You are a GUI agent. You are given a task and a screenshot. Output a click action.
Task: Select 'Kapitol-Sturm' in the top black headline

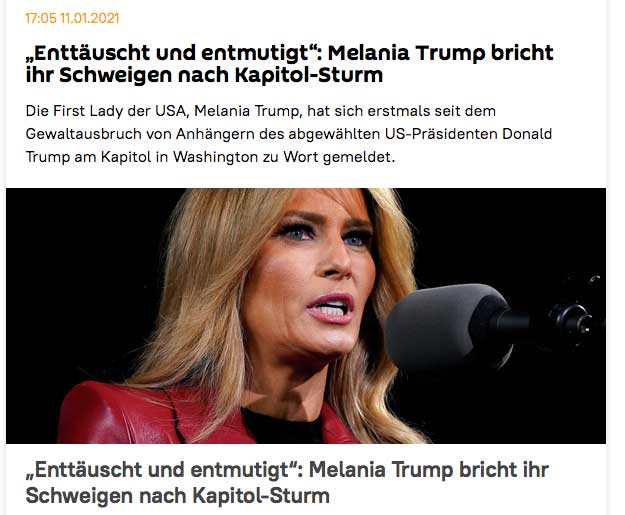[x=309, y=75]
